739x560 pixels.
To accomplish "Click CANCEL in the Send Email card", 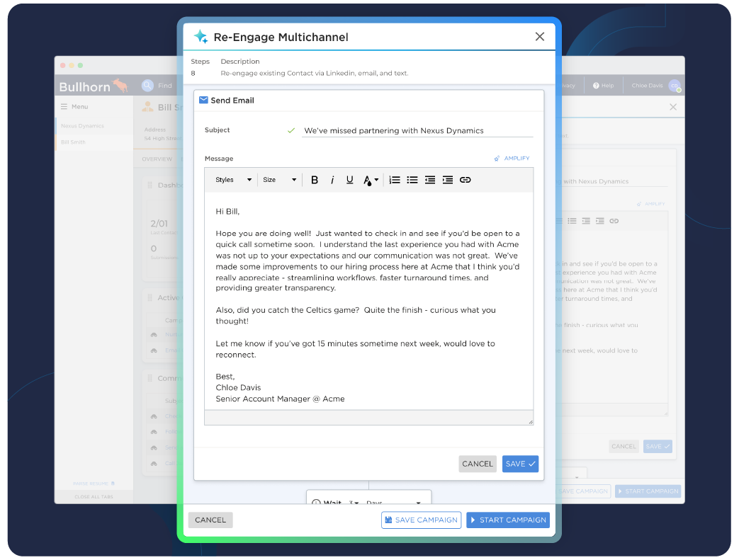I will (478, 464).
